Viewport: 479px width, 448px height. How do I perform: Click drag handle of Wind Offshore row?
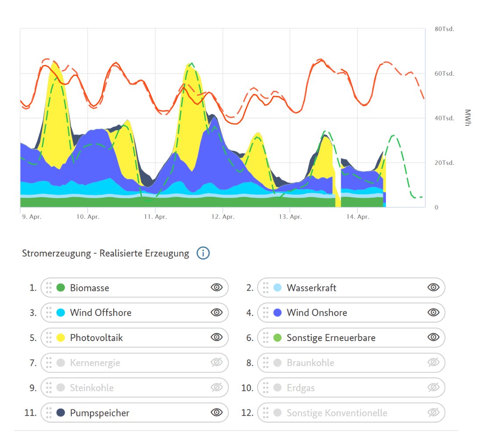tap(49, 313)
